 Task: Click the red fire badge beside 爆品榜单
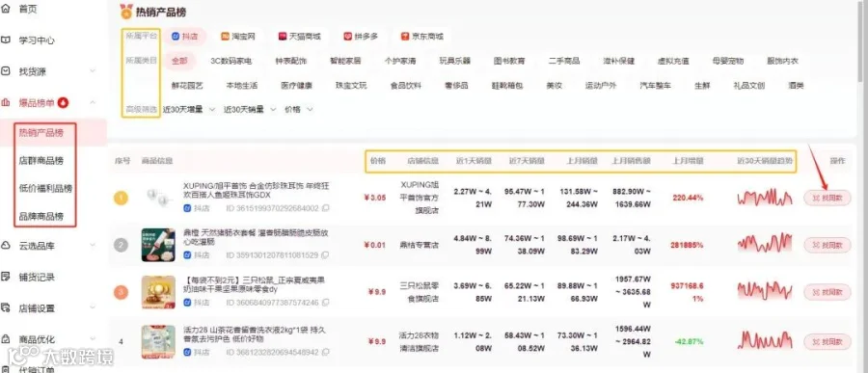click(63, 102)
